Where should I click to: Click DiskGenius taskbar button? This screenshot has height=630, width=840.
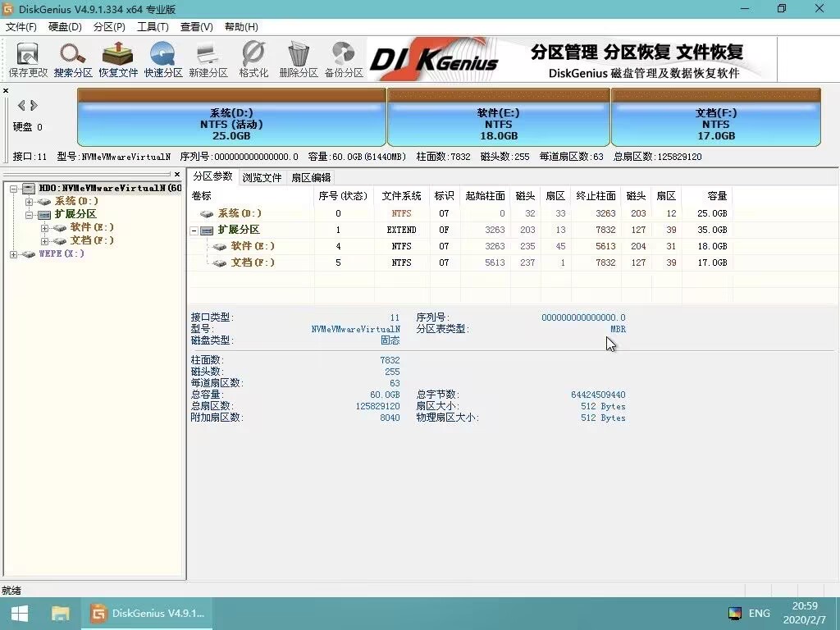[147, 614]
